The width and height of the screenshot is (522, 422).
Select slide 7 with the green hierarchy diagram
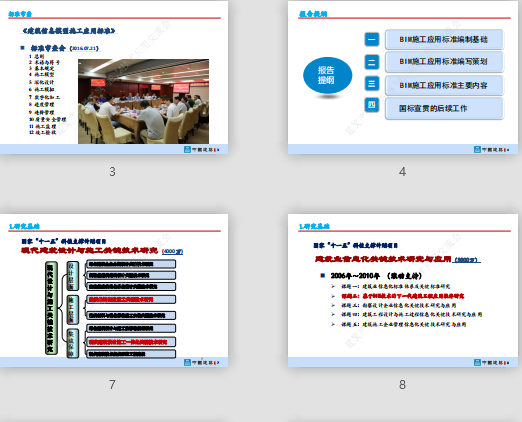coord(114,290)
